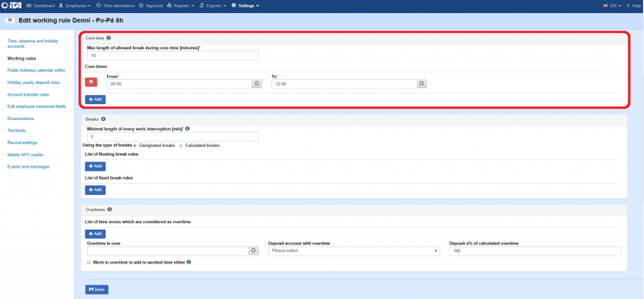The image size is (644, 299).
Task: Select Calculated breaks radio option
Action: coord(181,146)
